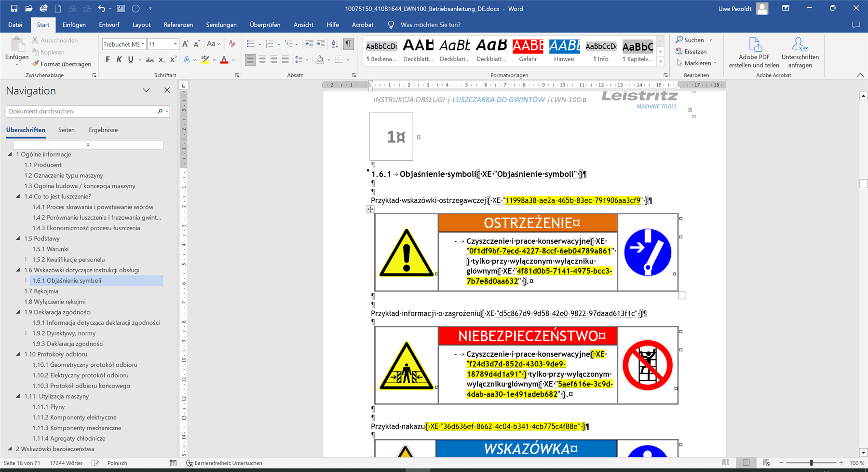Justify the paragraph text
This screenshot has width=868, height=472.
pos(285,59)
